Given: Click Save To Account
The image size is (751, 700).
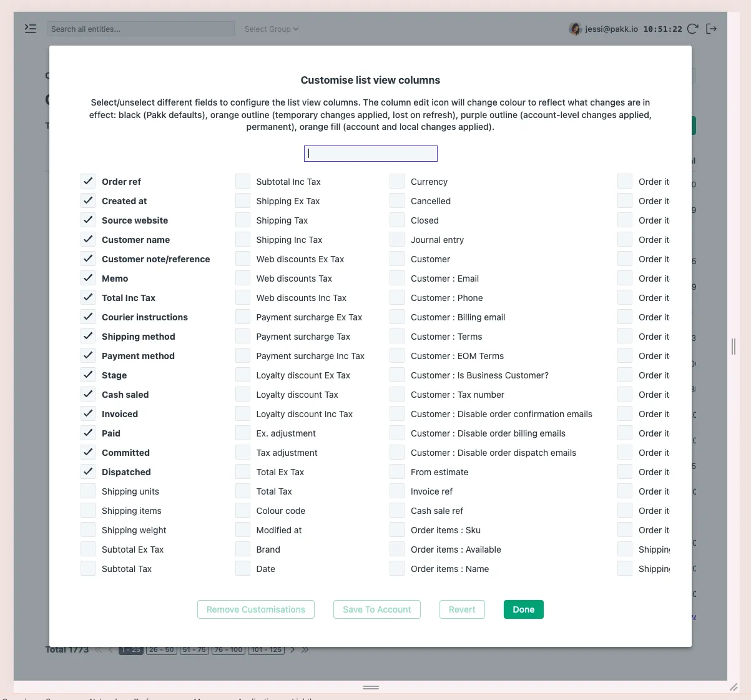Looking at the screenshot, I should [x=376, y=609].
